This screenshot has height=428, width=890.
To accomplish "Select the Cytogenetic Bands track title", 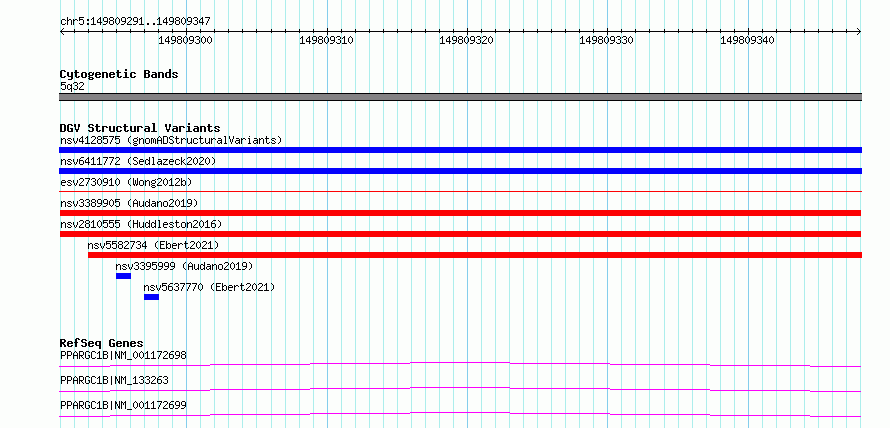I will (119, 74).
